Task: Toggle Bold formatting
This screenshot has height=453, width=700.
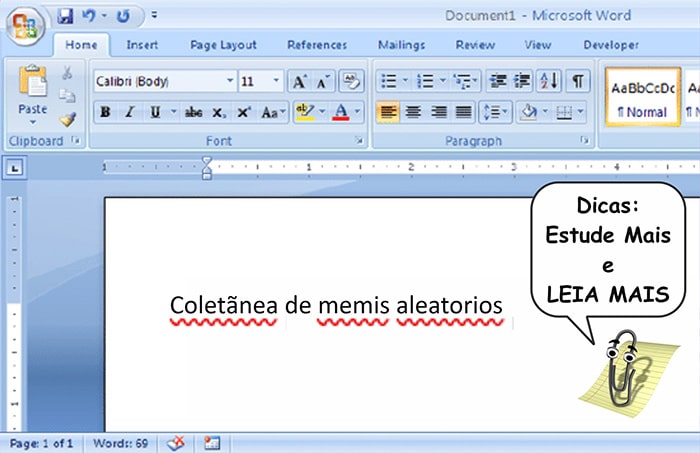Action: [105, 112]
